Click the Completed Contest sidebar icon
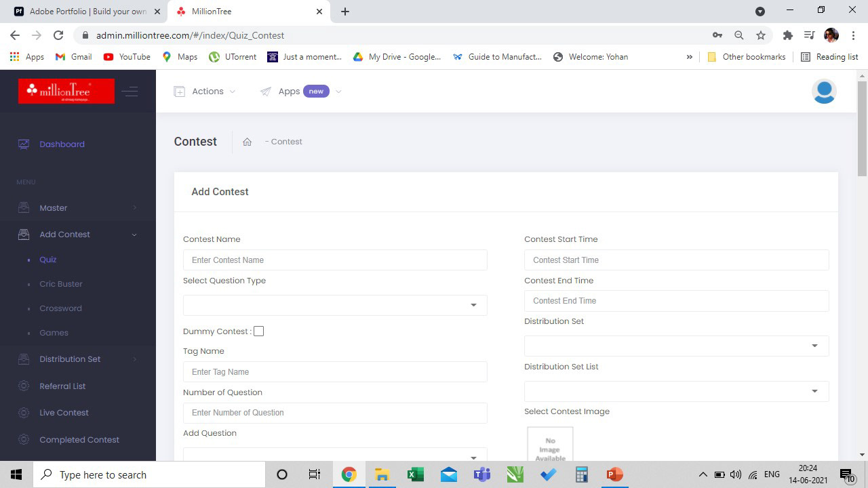The image size is (868, 488). coord(24,440)
